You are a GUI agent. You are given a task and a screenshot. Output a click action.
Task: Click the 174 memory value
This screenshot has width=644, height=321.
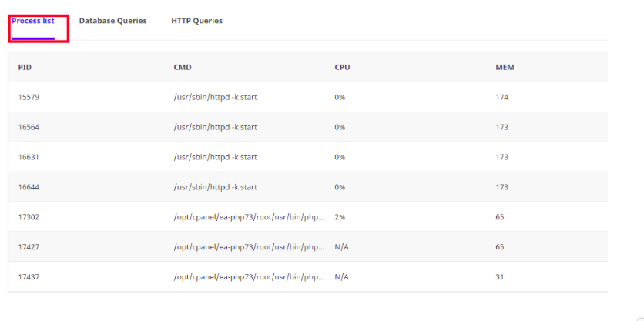502,97
